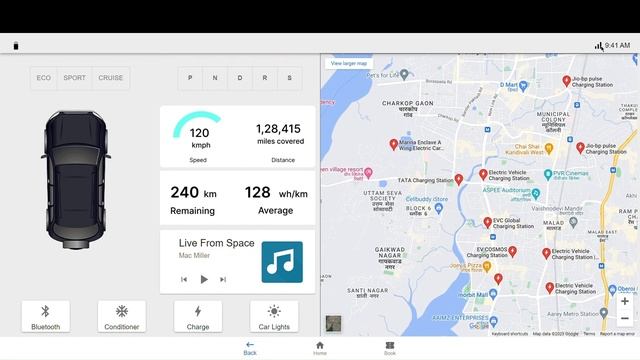
Task: Select ECO driving mode
Action: [44, 78]
